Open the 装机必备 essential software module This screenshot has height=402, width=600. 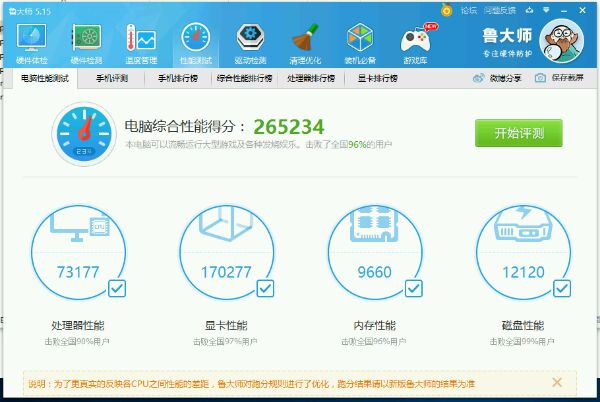(x=360, y=43)
